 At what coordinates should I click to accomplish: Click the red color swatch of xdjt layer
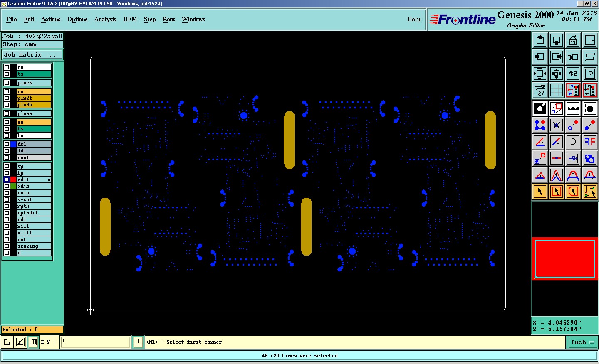click(13, 180)
